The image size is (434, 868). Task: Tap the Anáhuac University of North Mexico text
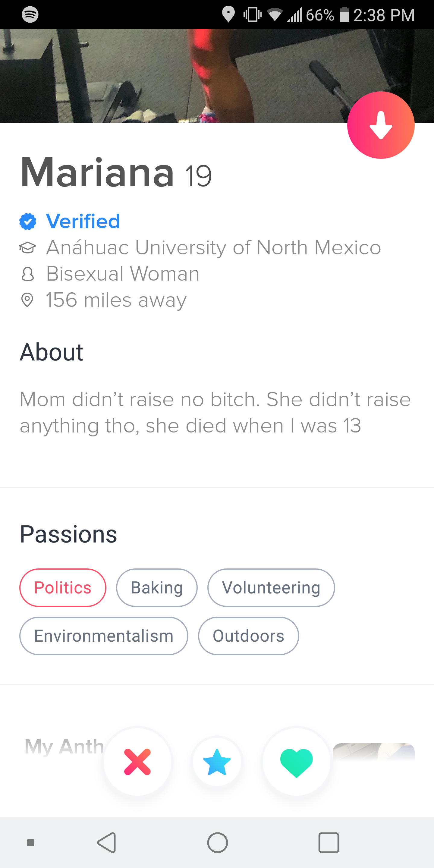(x=214, y=248)
